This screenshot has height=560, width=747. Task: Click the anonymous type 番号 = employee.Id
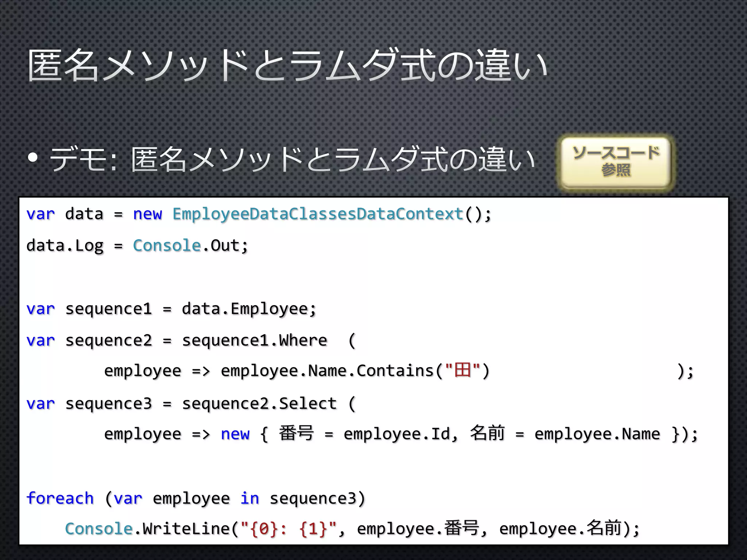365,434
